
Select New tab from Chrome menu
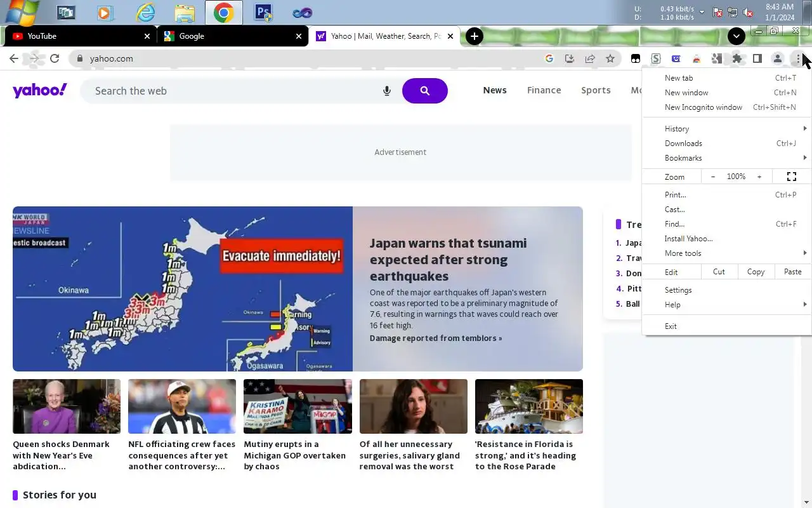727,78
